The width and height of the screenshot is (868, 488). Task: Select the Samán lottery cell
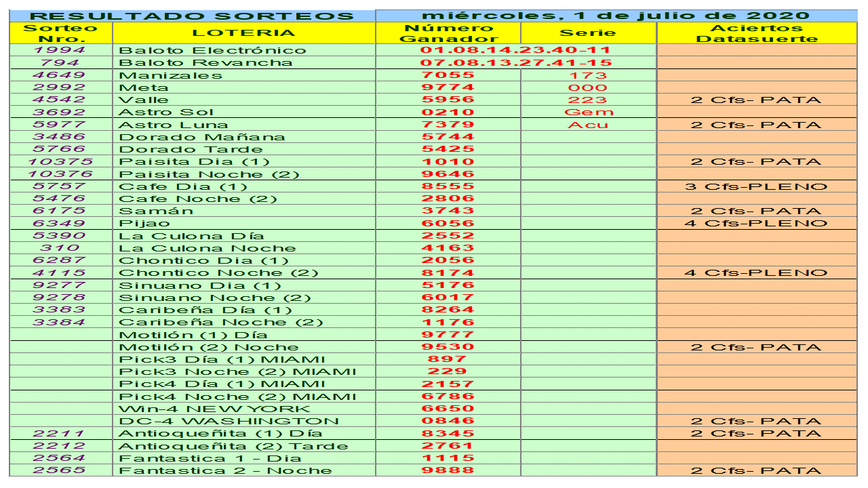click(x=244, y=211)
